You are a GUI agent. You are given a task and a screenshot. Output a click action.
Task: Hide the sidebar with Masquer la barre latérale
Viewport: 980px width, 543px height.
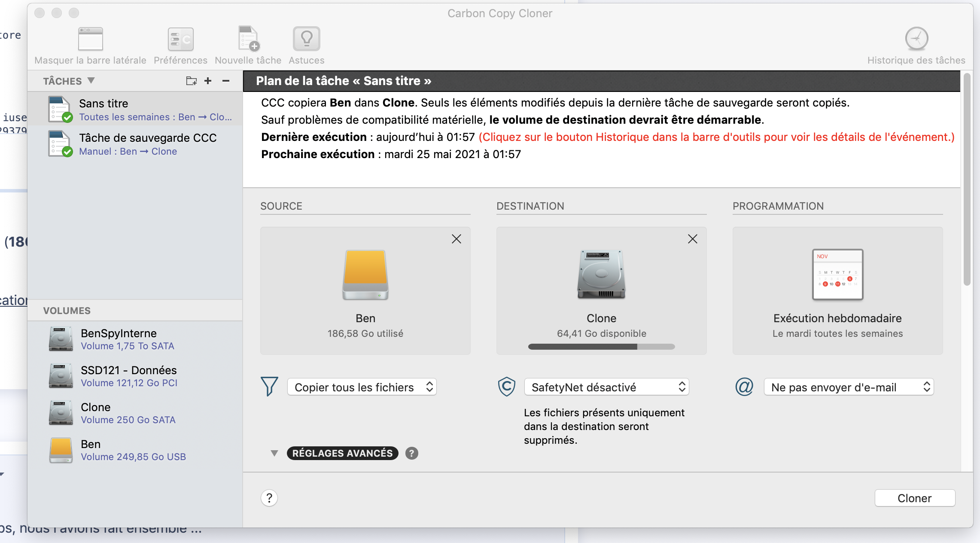click(x=90, y=46)
